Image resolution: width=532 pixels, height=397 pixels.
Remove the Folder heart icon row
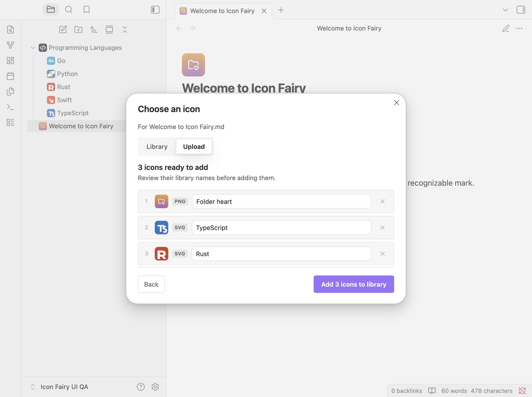[x=383, y=201]
